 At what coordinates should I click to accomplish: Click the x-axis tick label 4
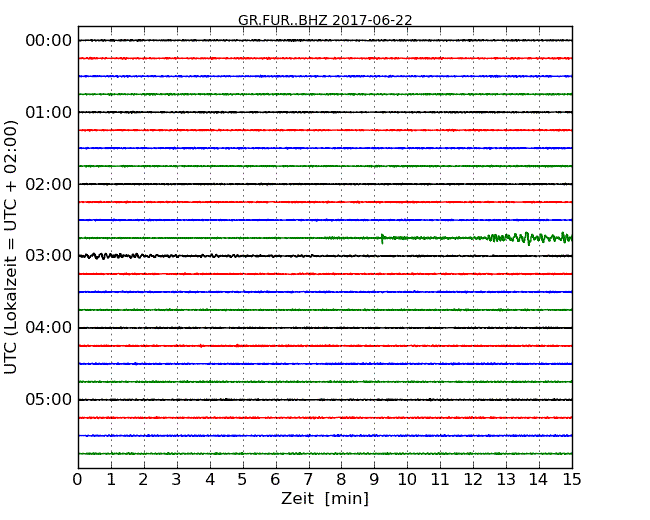click(210, 480)
